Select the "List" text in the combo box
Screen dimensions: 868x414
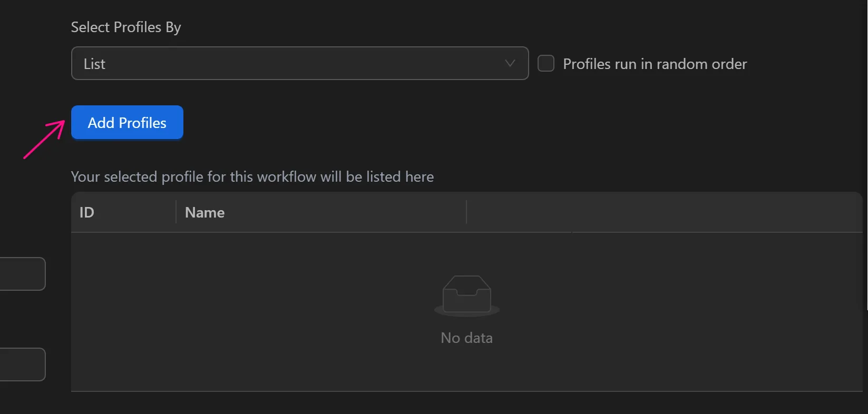pyautogui.click(x=95, y=64)
